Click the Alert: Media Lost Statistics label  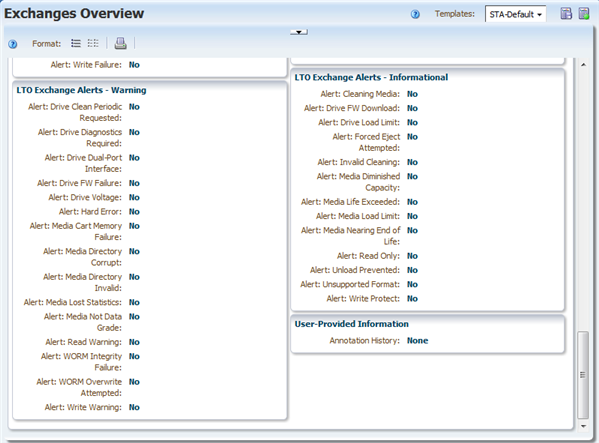click(x=73, y=302)
